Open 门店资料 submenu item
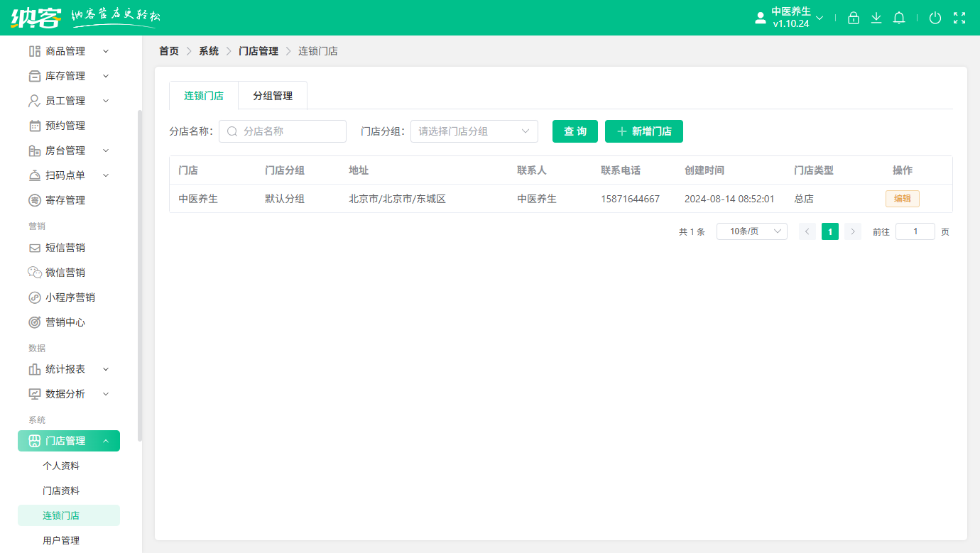 coord(61,491)
